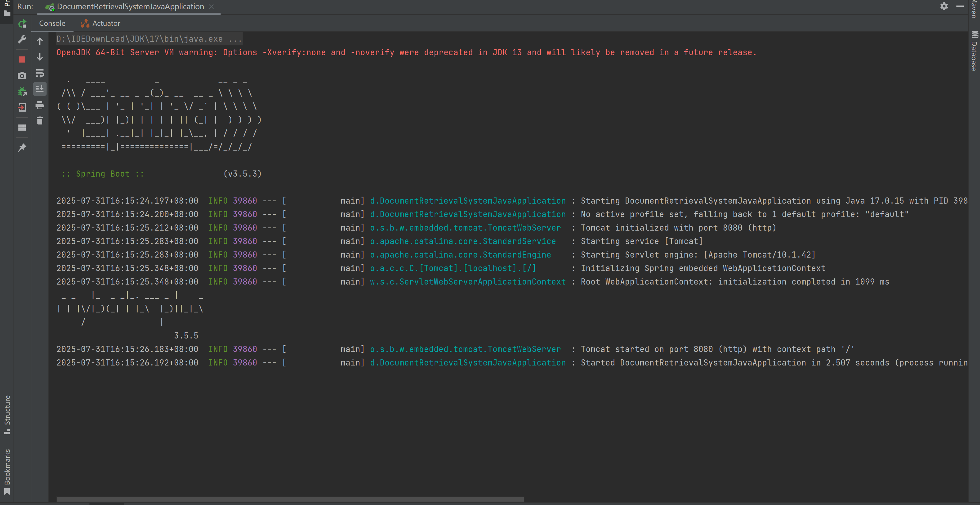Viewport: 980px width, 505px height.
Task: Click the 'Starting Servlet engine' log message
Action: [x=698, y=255]
